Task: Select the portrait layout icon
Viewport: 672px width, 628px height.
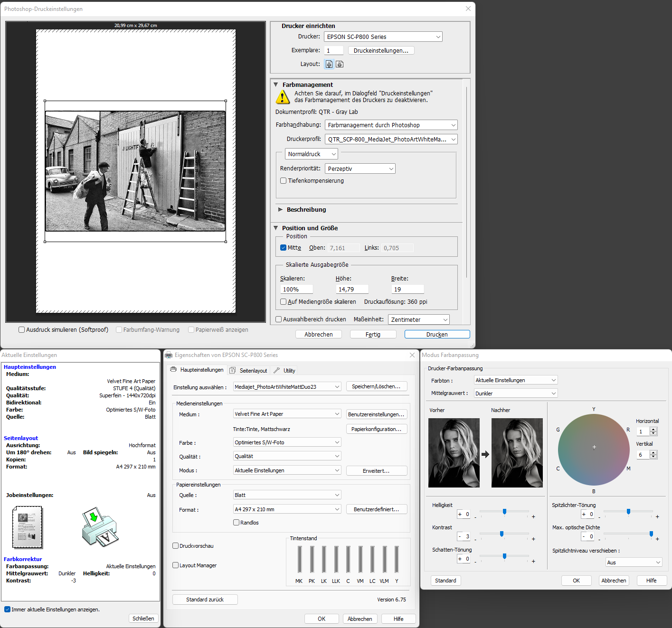Action: pyautogui.click(x=329, y=64)
